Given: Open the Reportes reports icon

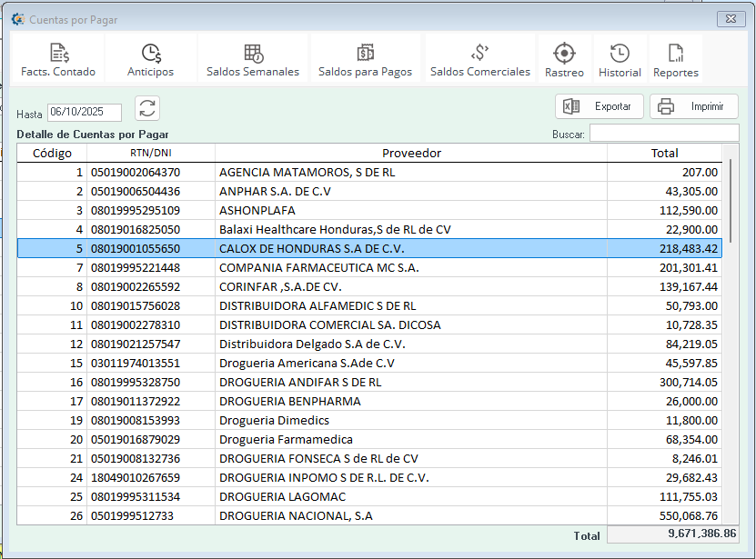Looking at the screenshot, I should (675, 60).
